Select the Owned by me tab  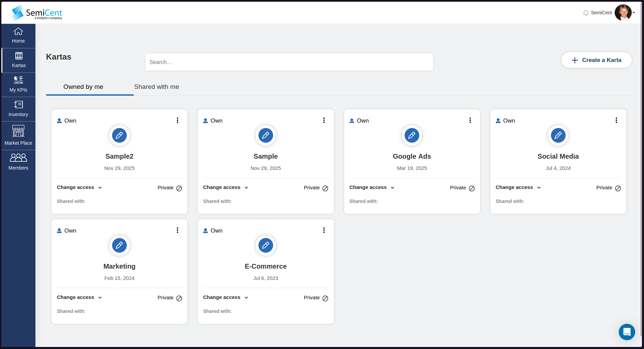click(83, 87)
